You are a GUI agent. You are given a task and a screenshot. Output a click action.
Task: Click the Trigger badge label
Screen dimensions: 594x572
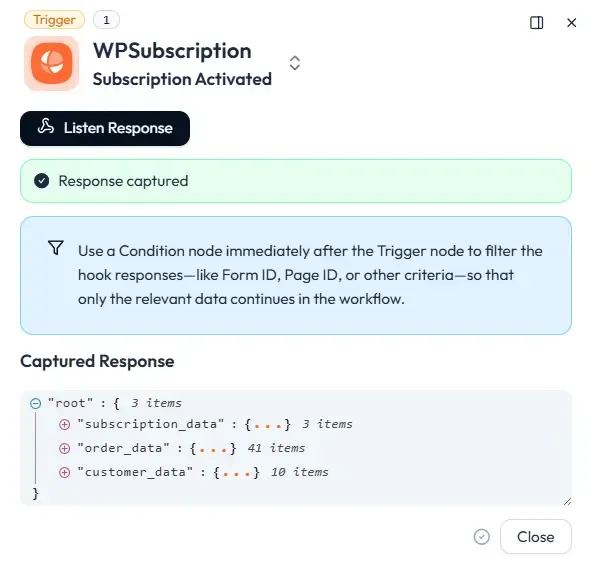click(54, 20)
